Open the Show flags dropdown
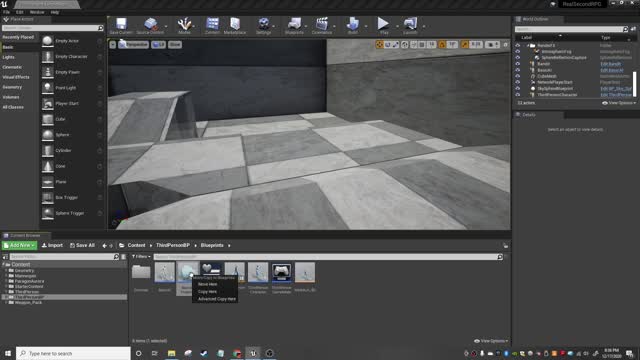 175,44
